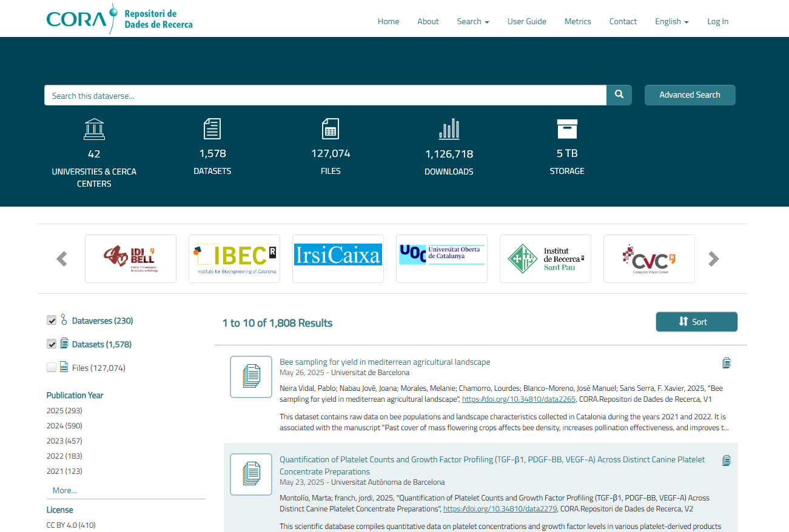Image resolution: width=789 pixels, height=532 pixels.
Task: Click the magnifying glass search button
Action: tap(619, 95)
